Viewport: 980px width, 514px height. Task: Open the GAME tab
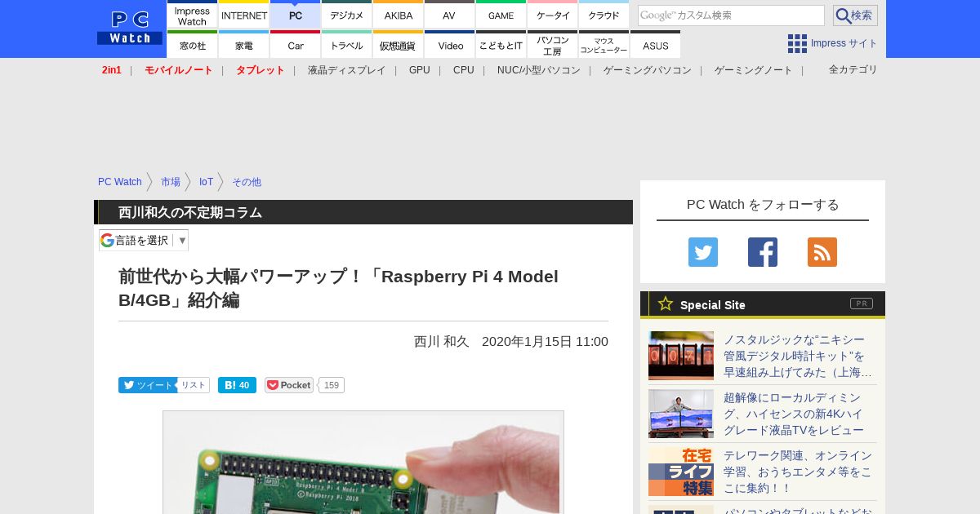501,14
